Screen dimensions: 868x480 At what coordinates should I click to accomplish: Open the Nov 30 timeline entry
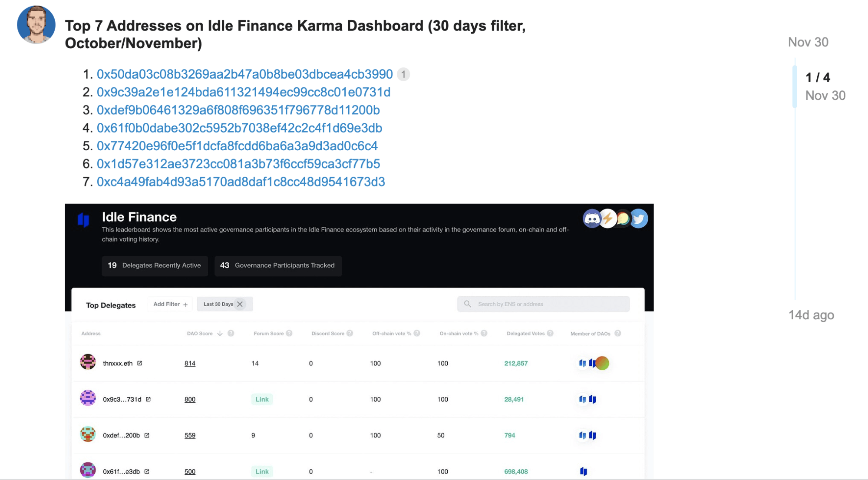click(x=808, y=42)
